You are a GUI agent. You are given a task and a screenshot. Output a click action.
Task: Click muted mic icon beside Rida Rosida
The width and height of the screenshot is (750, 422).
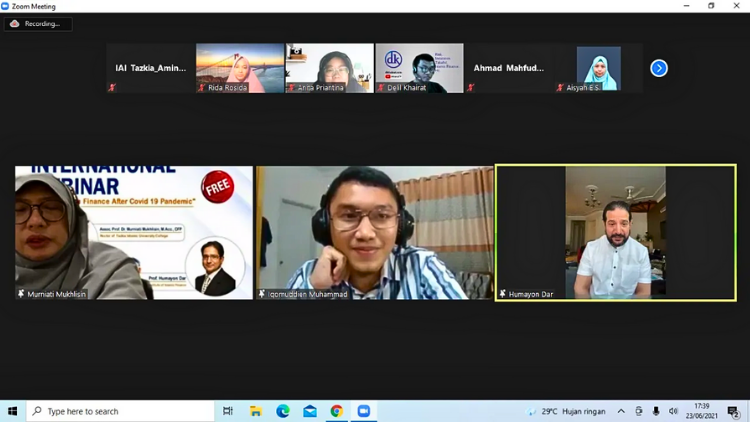tap(201, 88)
